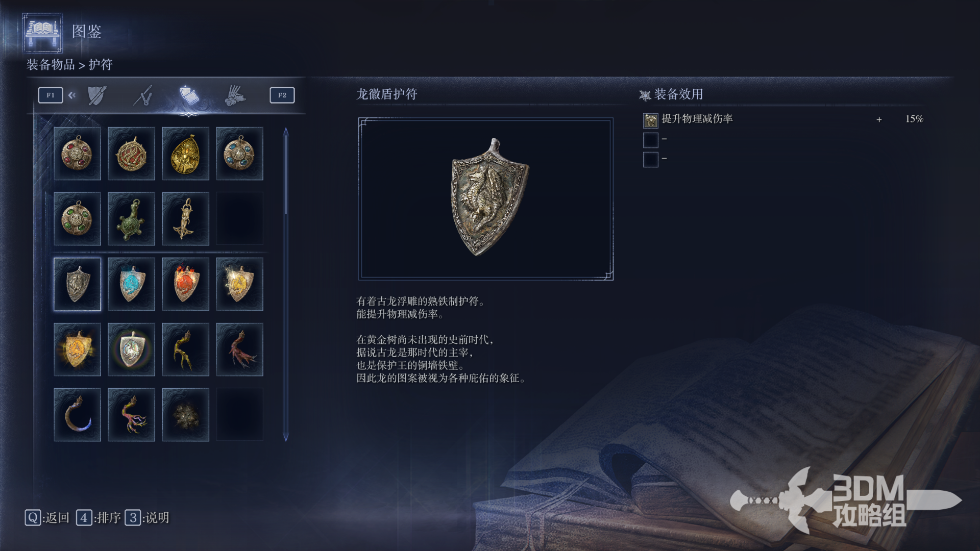The width and height of the screenshot is (980, 551).
Task: Collapse tabs using double-chevron left arrow
Action: coord(72,95)
